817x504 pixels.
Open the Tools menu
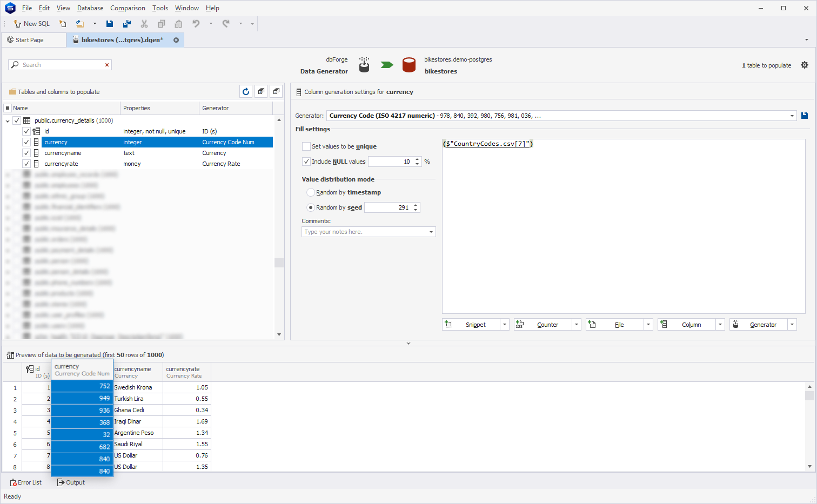click(160, 8)
